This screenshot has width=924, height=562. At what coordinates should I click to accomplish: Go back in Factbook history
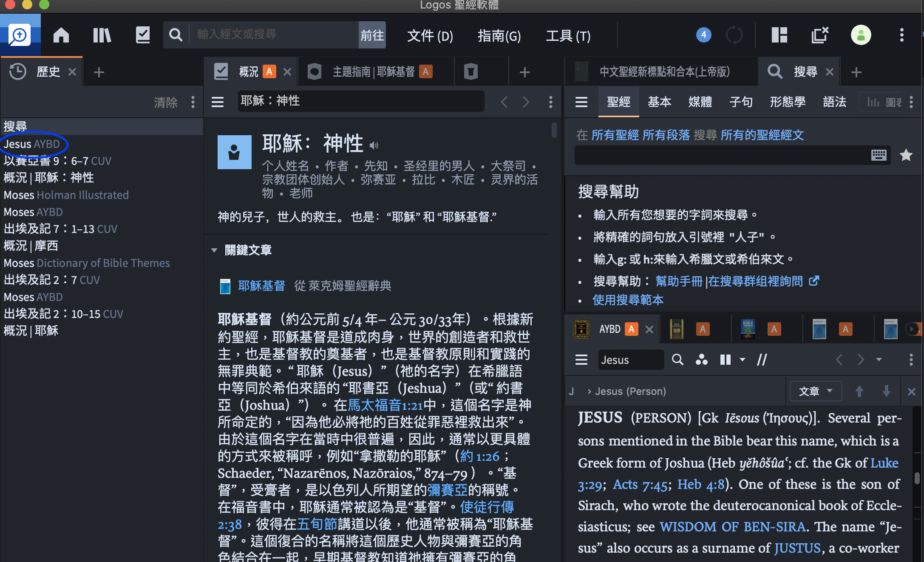[504, 102]
